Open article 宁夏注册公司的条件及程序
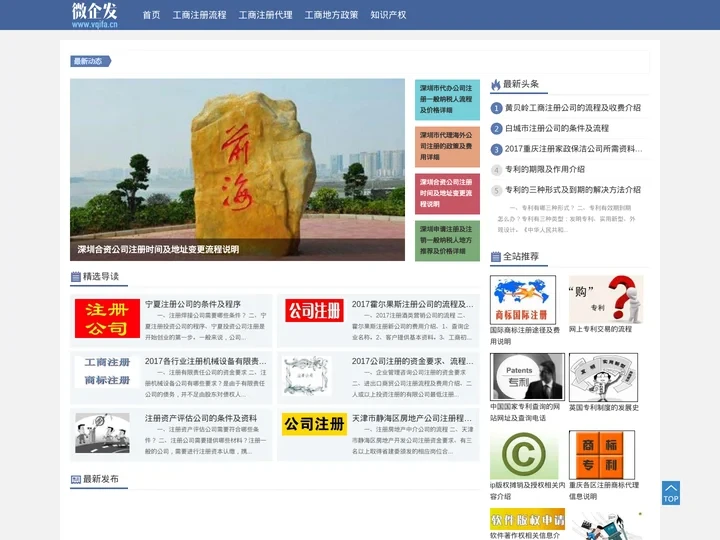720x540 pixels. click(193, 304)
